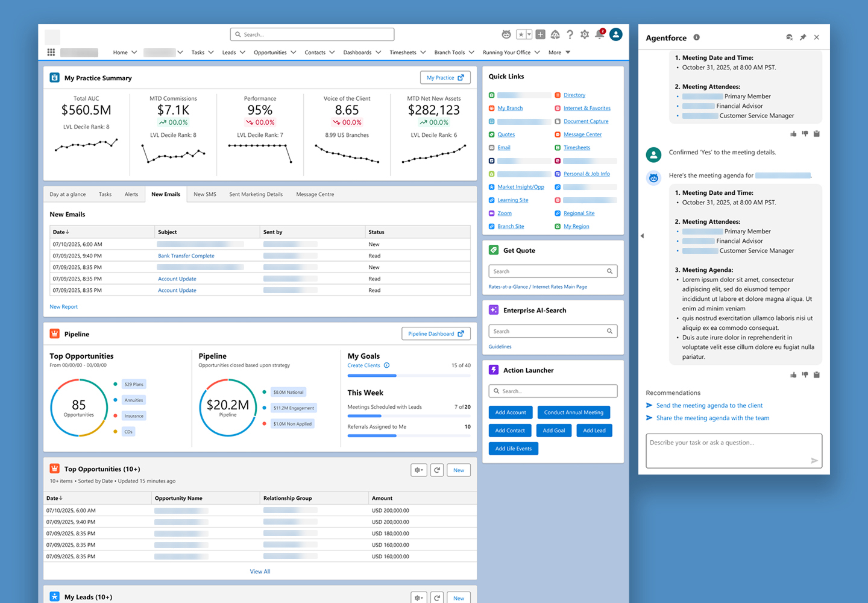Open the Setup gear icon
Screen dimensions: 868x603
click(x=585, y=34)
